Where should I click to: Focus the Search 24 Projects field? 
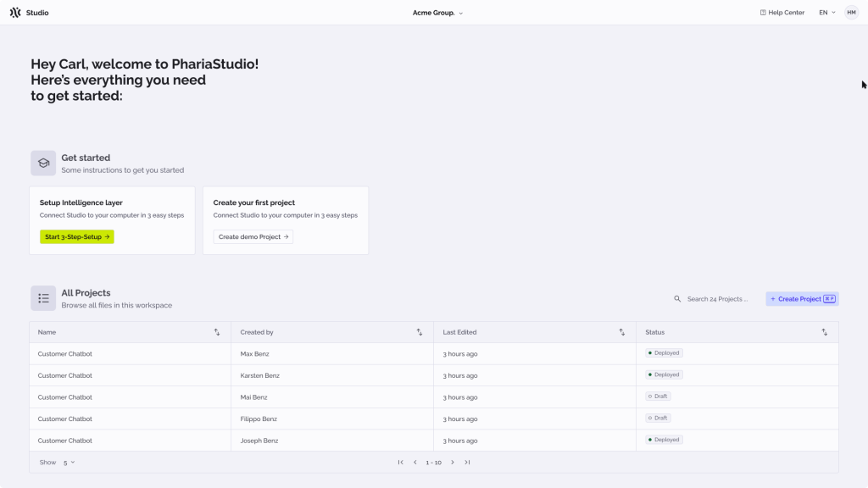tap(717, 299)
